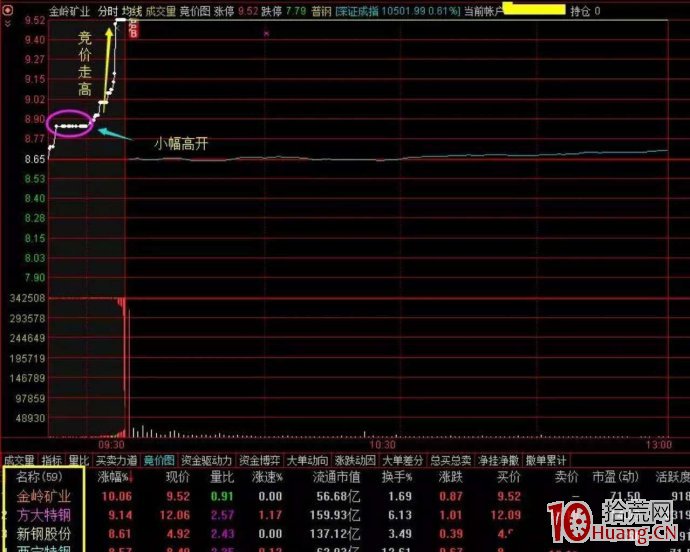Sort by the 现价 column header
The image size is (690, 552).
pos(178,477)
